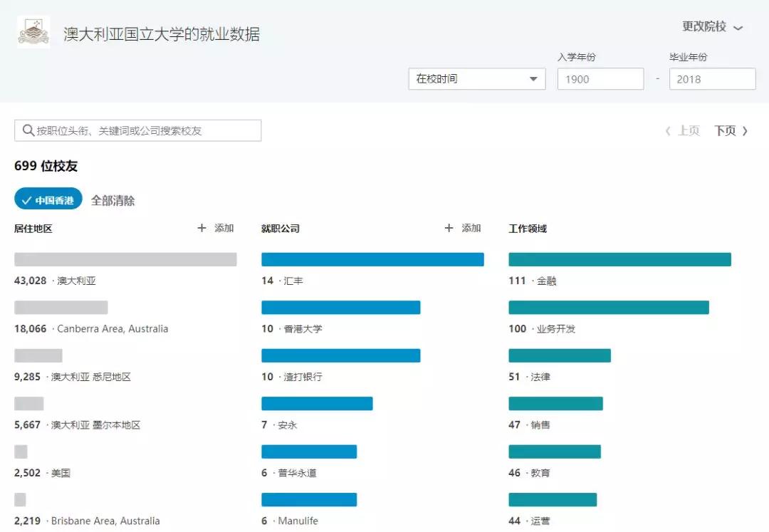Filter by 渣打银行 company bar
The image size is (769, 532).
pos(340,355)
